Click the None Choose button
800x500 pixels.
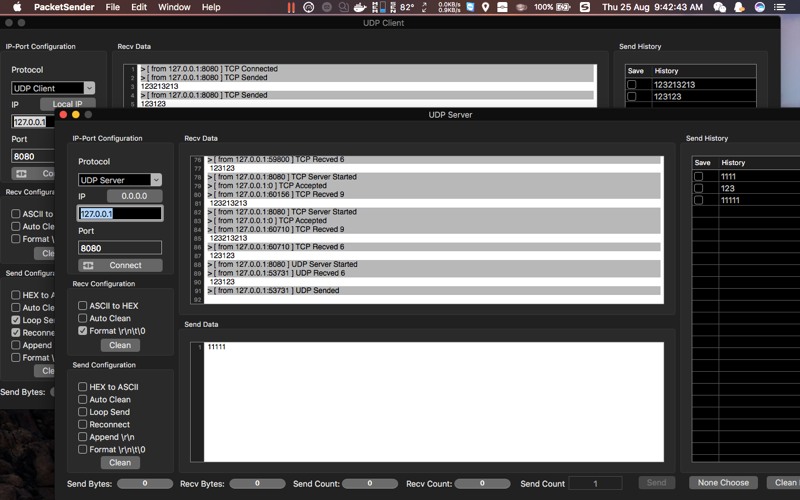[723, 483]
